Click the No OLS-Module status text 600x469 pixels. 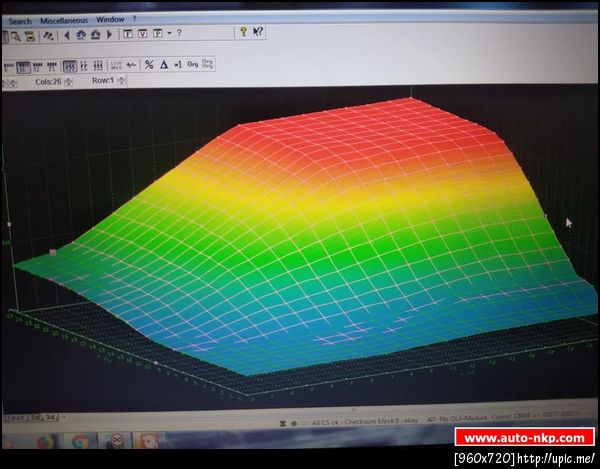coord(464,419)
